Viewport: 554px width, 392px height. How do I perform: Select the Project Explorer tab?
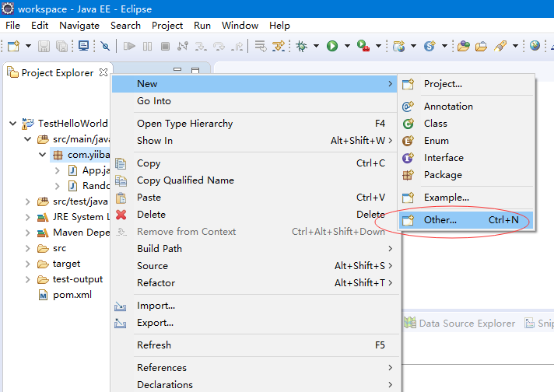click(x=58, y=73)
